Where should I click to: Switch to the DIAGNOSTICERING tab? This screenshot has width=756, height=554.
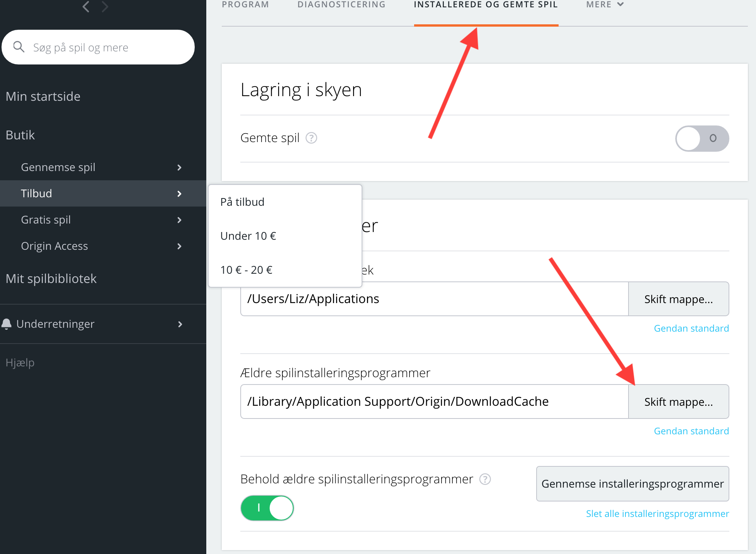pyautogui.click(x=341, y=5)
